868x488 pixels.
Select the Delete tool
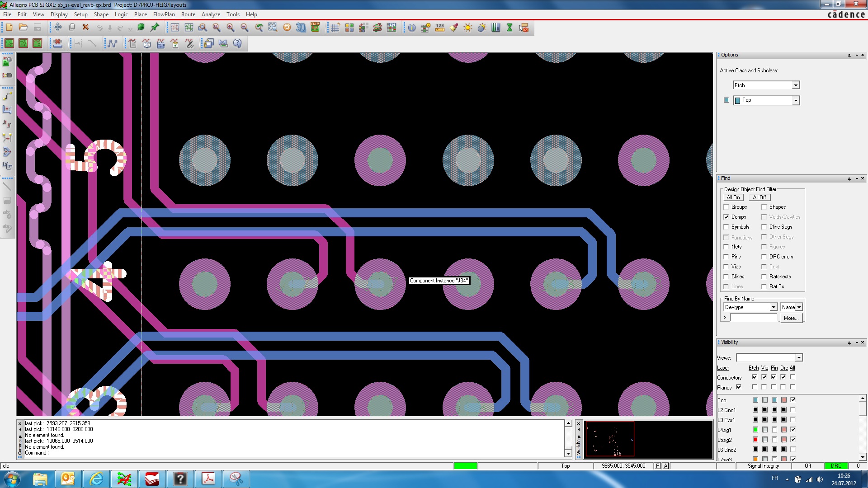(x=85, y=28)
